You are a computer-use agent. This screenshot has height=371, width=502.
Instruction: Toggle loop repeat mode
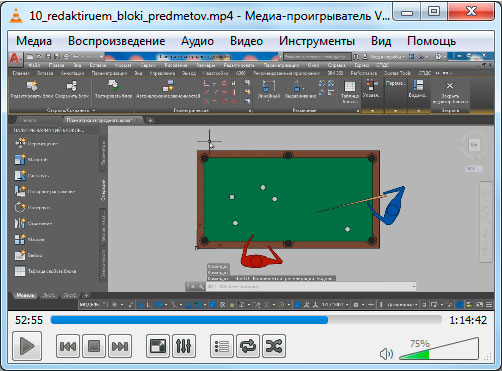(x=248, y=346)
